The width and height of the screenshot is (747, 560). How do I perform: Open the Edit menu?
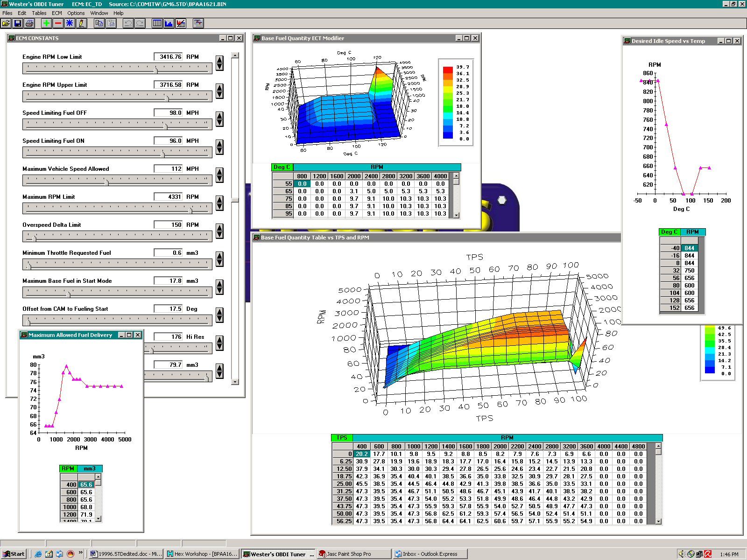coord(22,13)
